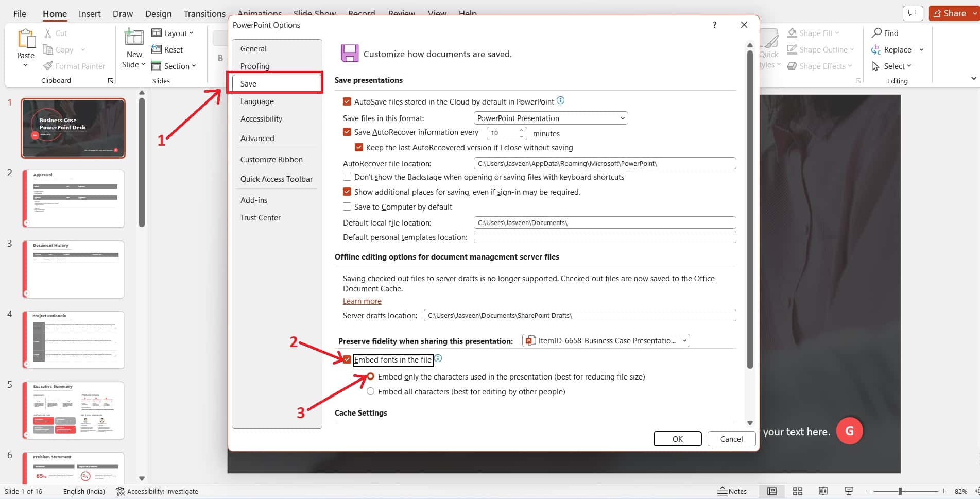Click the Find icon in Editing group
Screen dimensions: 980x499
[876, 32]
